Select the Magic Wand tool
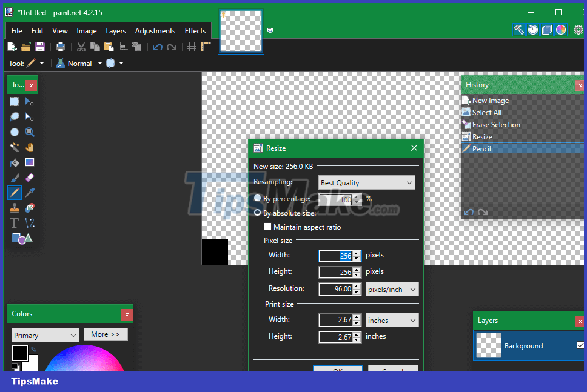 click(13, 147)
